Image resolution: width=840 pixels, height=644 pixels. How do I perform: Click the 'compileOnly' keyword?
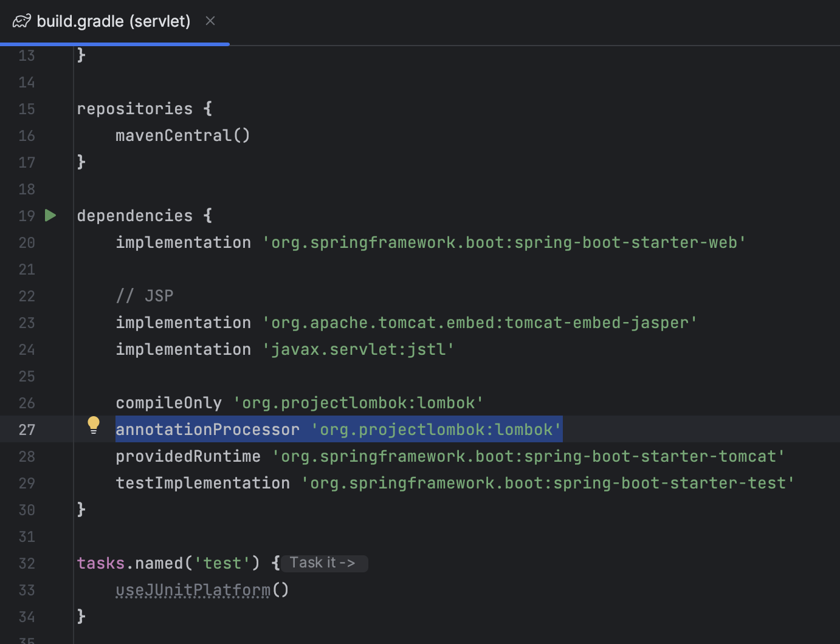point(169,403)
